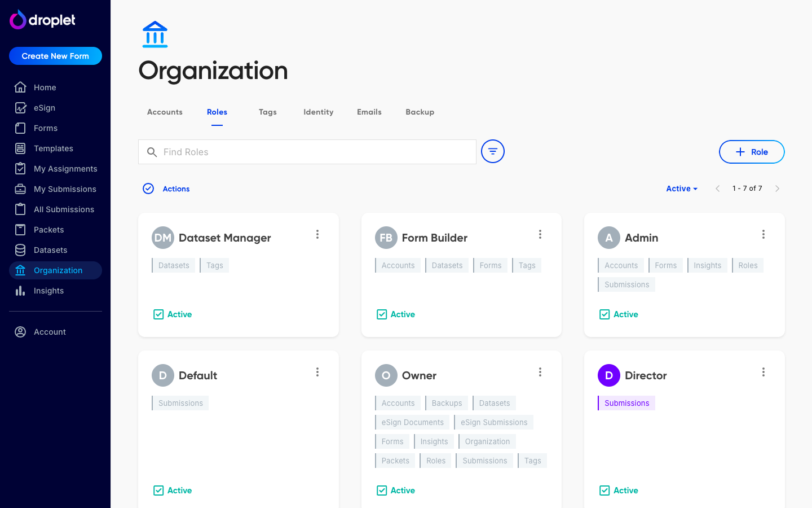
Task: Open Home via its house icon
Action: tap(20, 87)
